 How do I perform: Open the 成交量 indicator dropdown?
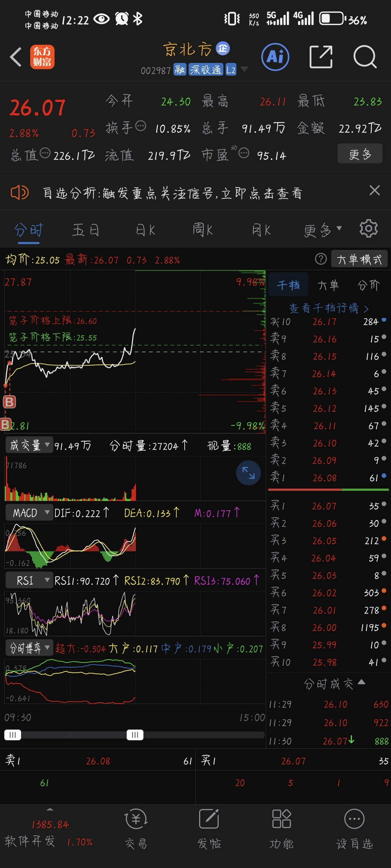[29, 445]
